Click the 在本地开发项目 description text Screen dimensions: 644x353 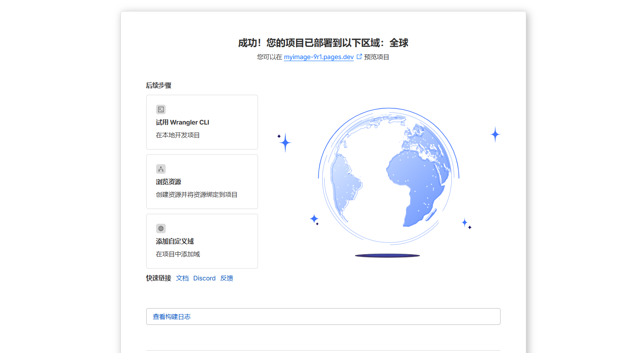178,135
